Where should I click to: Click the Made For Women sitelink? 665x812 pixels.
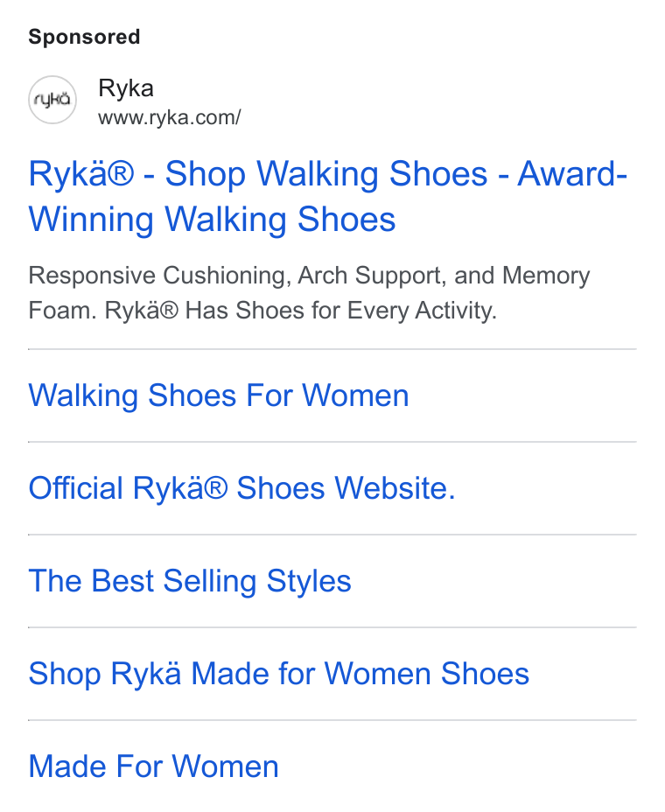pyautogui.click(x=153, y=766)
